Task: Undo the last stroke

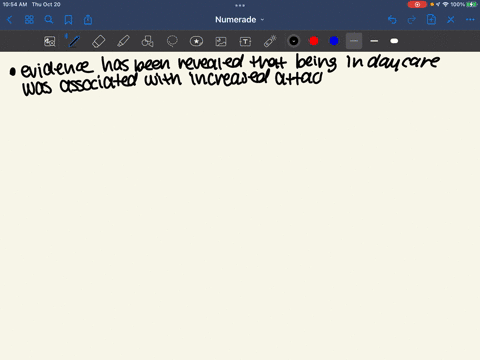Action: point(392,20)
